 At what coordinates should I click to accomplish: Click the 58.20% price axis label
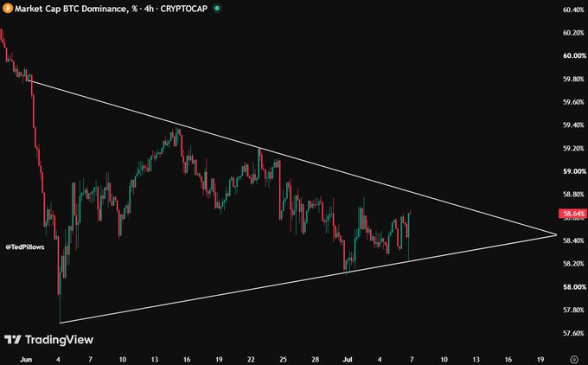click(x=574, y=263)
